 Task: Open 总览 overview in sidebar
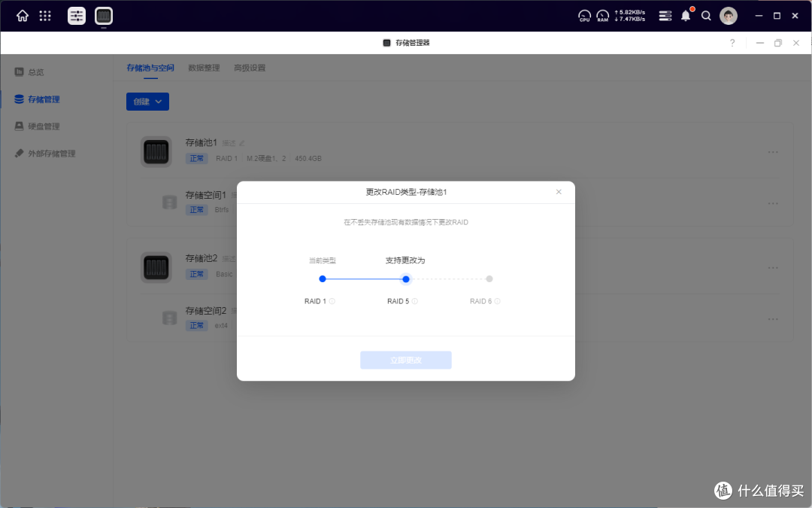[29, 72]
